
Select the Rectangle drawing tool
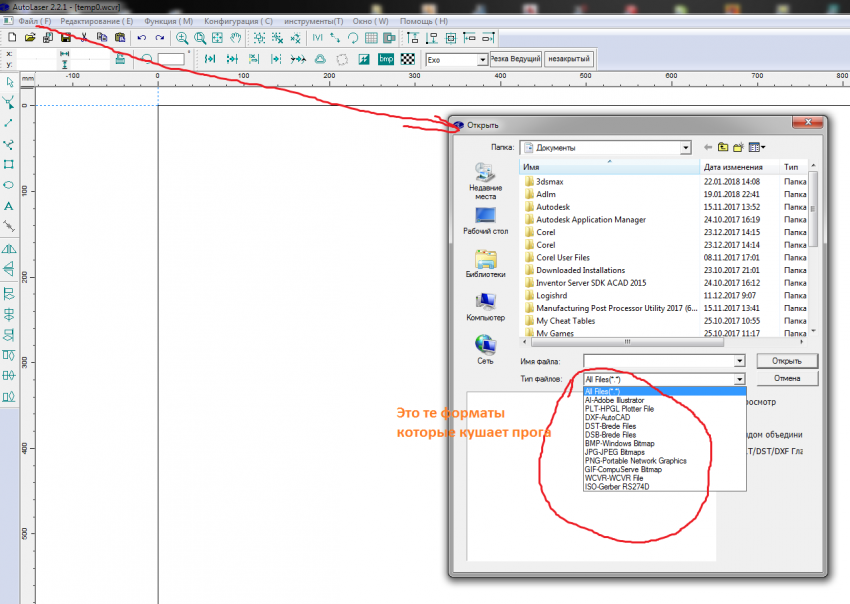(9, 164)
